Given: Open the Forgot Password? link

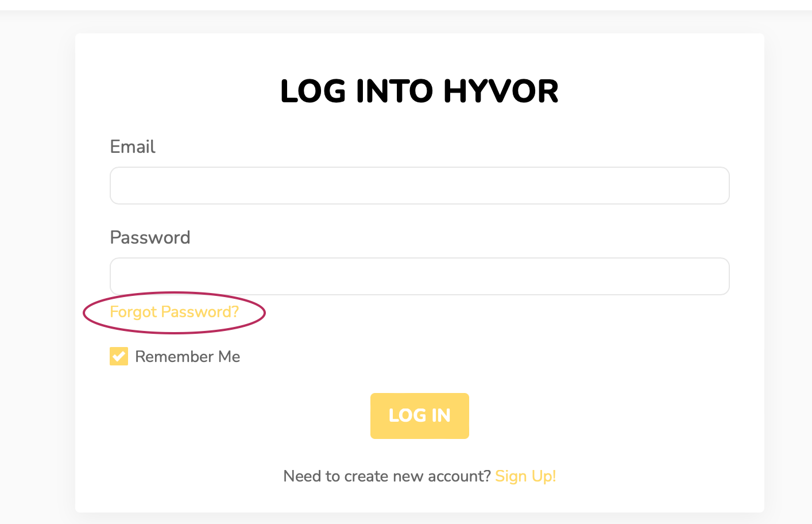Looking at the screenshot, I should (x=174, y=312).
